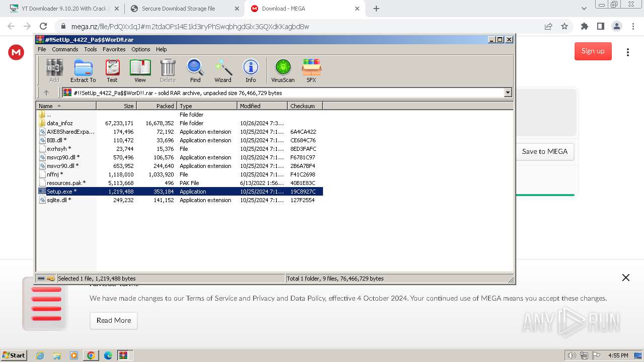644x362 pixels.
Task: Reload the MEGA page
Action: 43,27
